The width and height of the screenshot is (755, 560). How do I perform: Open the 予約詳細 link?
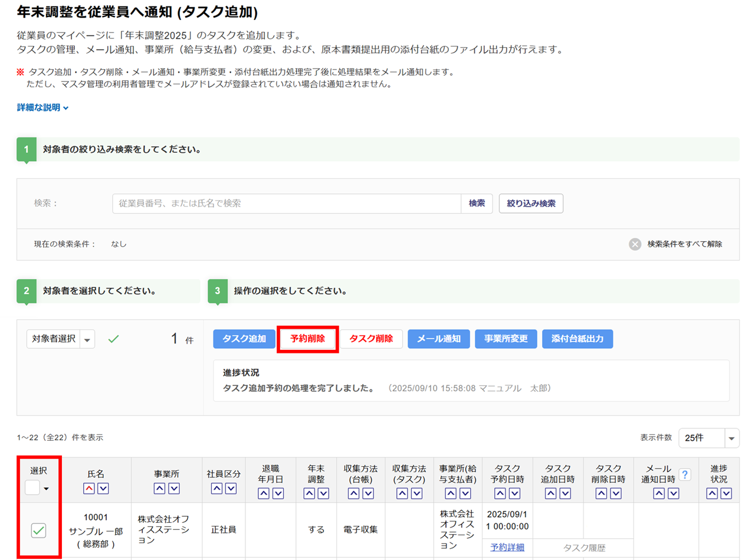[507, 547]
